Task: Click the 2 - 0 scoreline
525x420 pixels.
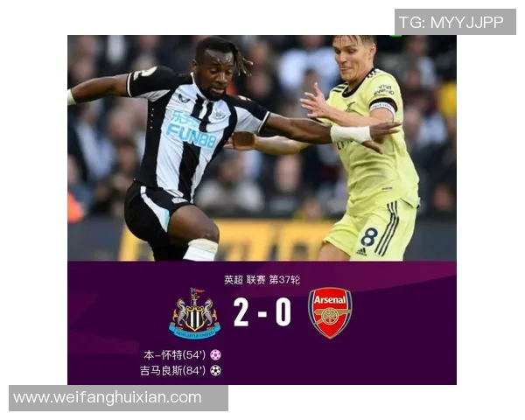Action: click(x=262, y=312)
